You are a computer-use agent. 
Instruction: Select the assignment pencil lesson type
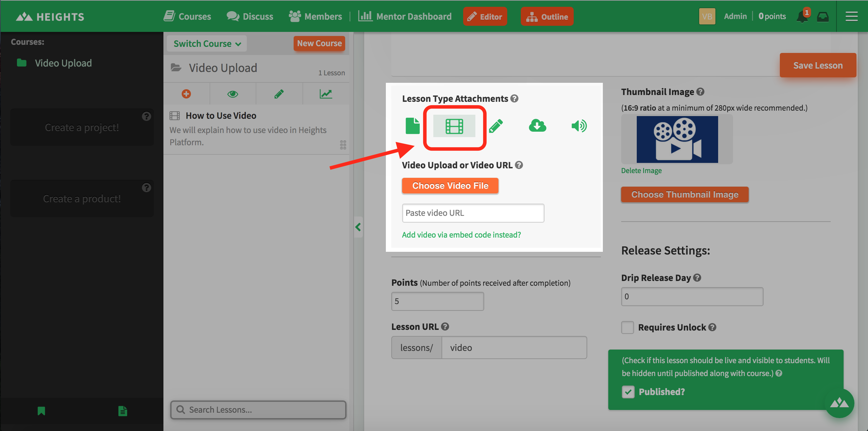496,126
